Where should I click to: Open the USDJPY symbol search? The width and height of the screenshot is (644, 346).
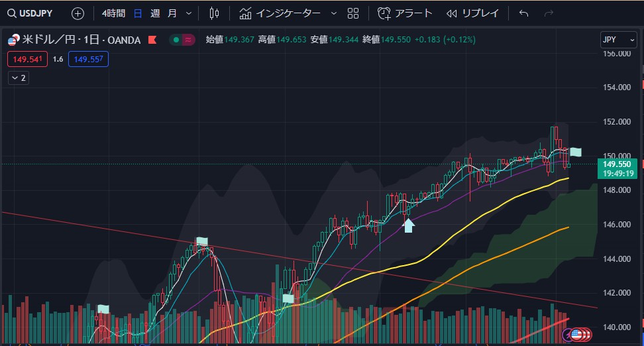[30, 13]
